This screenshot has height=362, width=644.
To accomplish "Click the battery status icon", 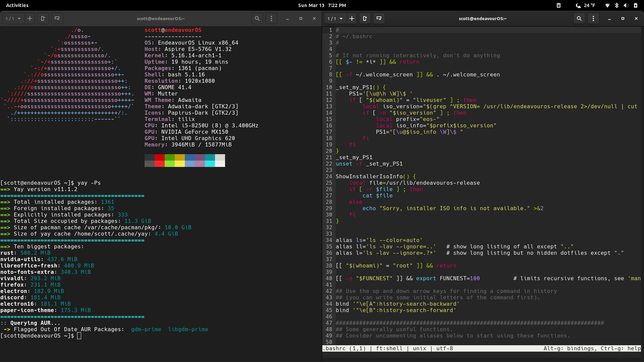I will click(635, 5).
